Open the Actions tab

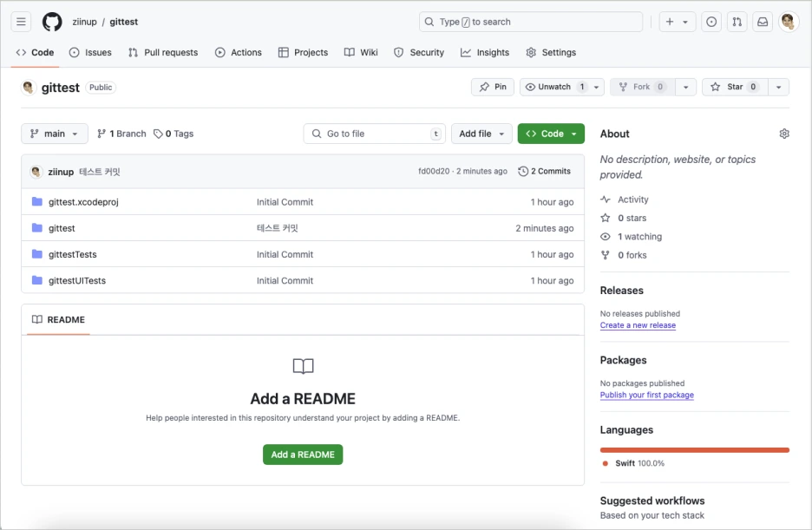coord(239,52)
